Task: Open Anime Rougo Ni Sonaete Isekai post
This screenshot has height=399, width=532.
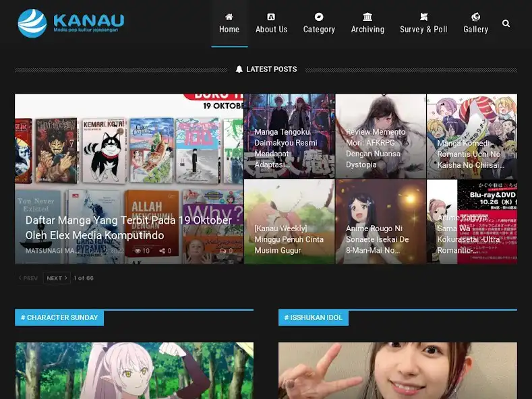Action: 381,222
